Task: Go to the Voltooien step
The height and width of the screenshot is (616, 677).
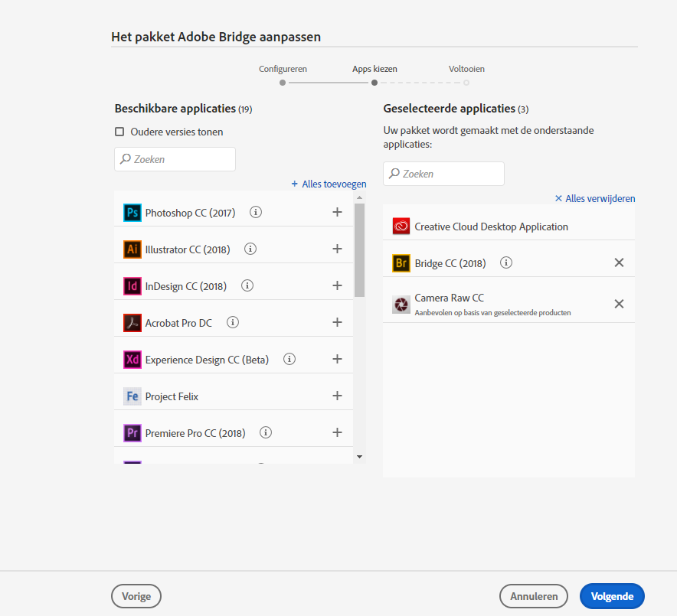Action: pyautogui.click(x=466, y=69)
